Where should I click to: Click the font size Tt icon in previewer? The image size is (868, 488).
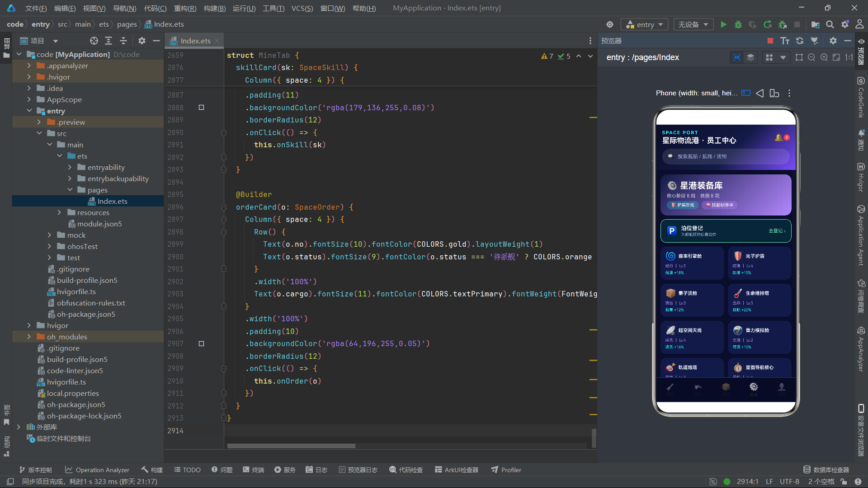pos(785,41)
